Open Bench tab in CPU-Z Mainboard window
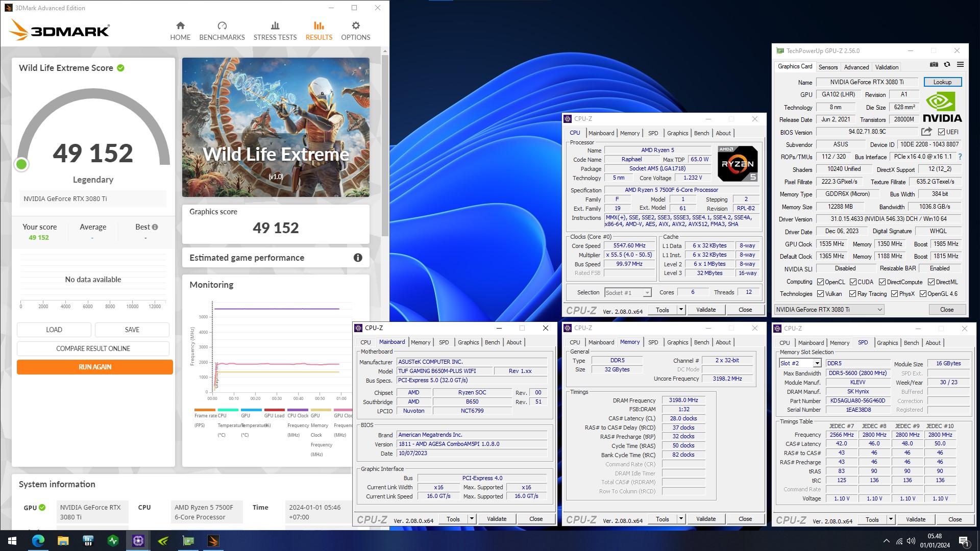Viewport: 980px width, 551px height. (x=492, y=342)
